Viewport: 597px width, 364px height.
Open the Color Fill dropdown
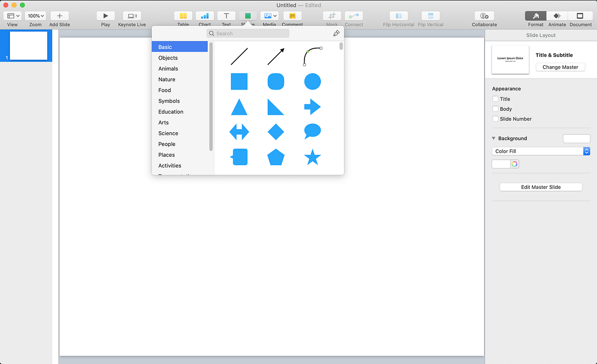[x=541, y=151]
